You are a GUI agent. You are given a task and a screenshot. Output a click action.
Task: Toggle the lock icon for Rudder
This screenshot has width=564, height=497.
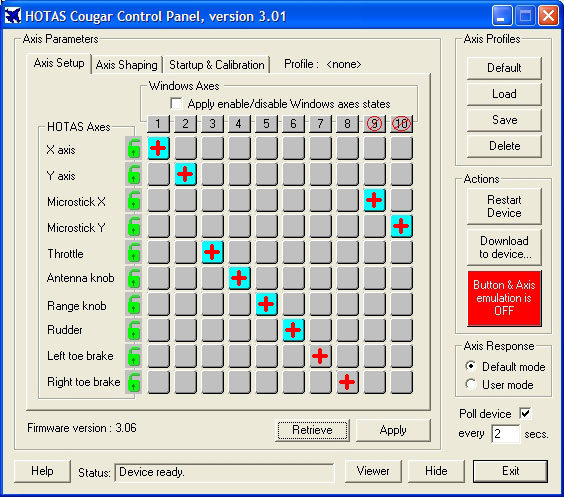(x=133, y=330)
